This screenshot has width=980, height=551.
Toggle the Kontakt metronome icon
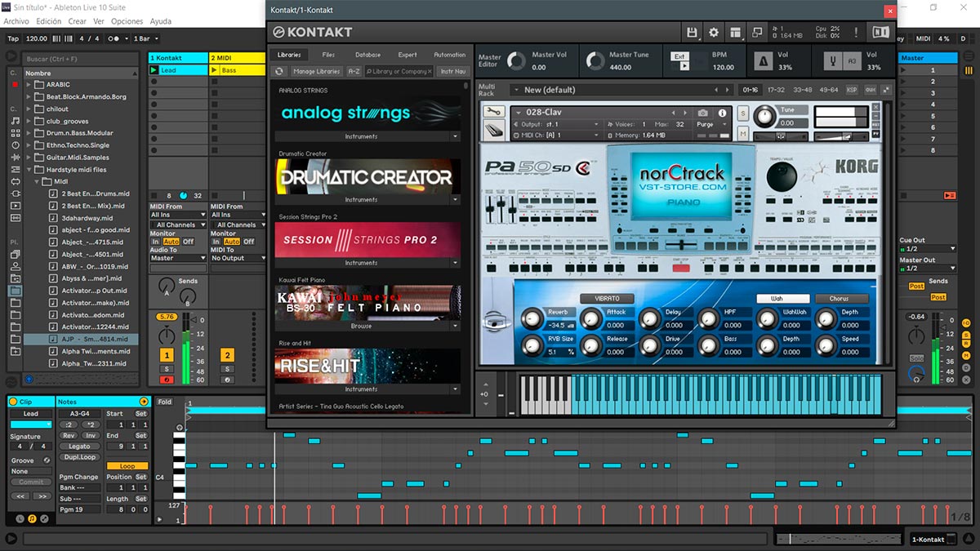click(x=763, y=61)
